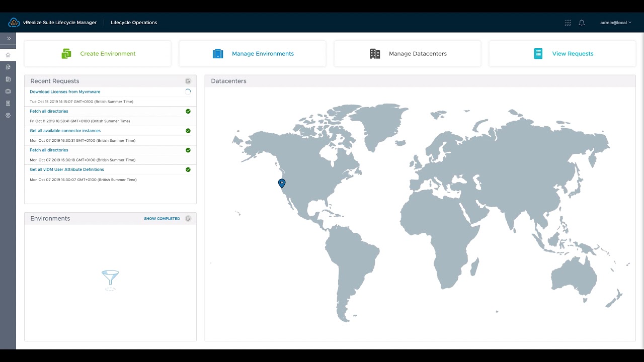Click the Create Environment card

pos(98,54)
